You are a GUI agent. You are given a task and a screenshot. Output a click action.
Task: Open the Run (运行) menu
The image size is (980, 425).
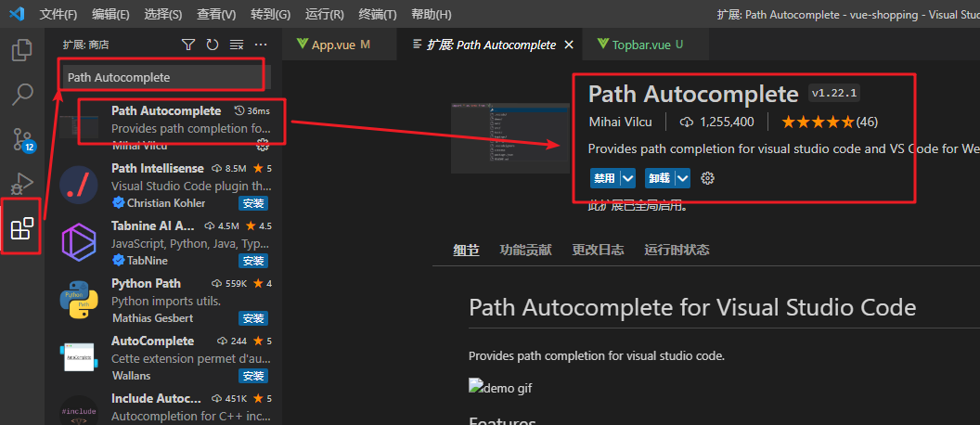325,14
